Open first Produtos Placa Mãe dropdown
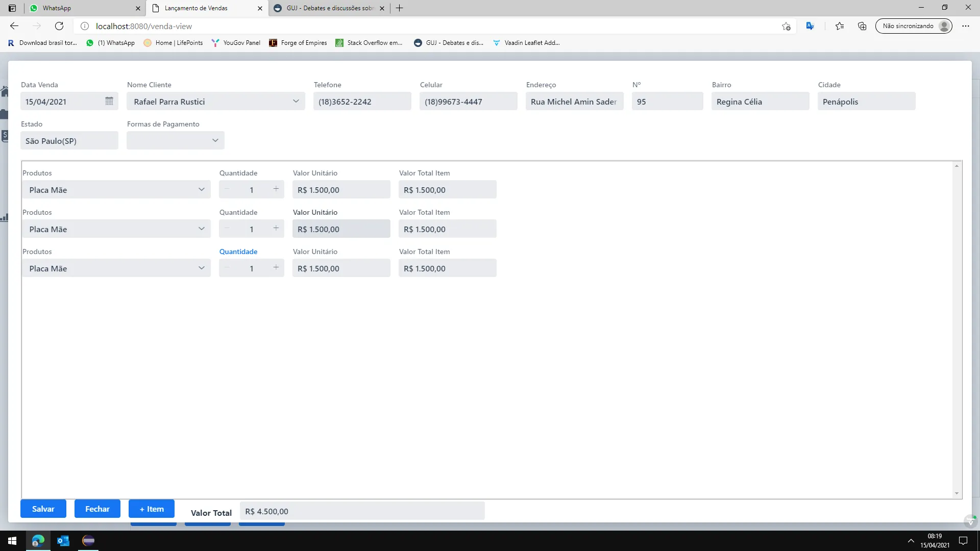The width and height of the screenshot is (980, 551). (x=201, y=189)
